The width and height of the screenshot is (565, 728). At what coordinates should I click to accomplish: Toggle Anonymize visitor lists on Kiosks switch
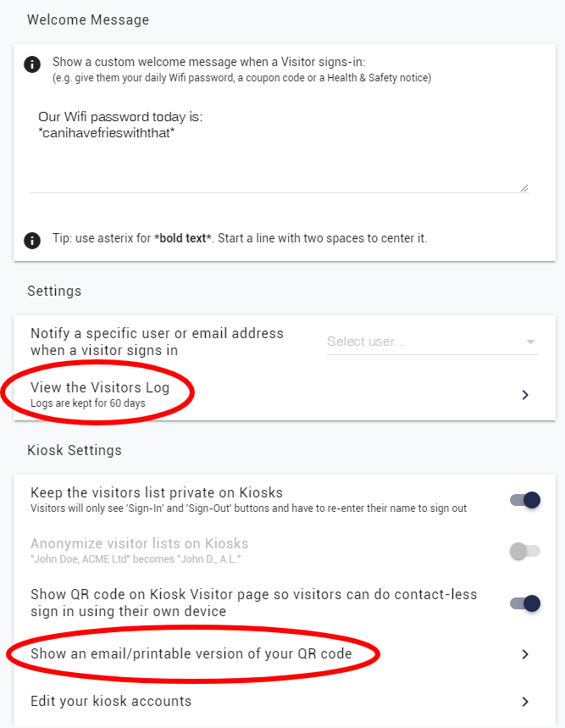tap(525, 551)
